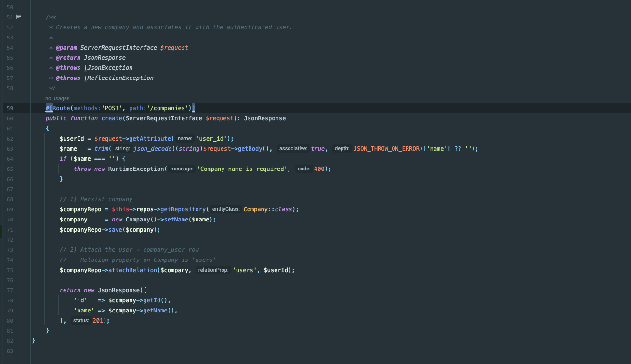Click the 'entityClass:' inlay hint
This screenshot has height=364, width=631.
coord(226,209)
